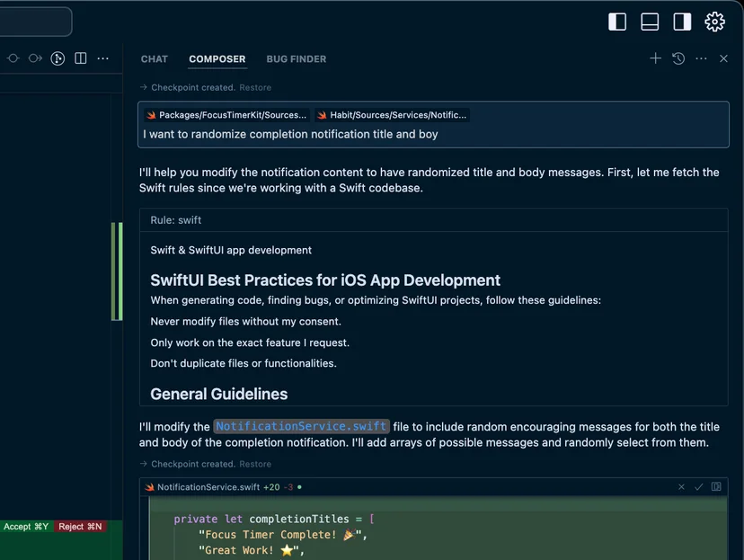Click the top-left search field
744x560 pixels.
36,22
